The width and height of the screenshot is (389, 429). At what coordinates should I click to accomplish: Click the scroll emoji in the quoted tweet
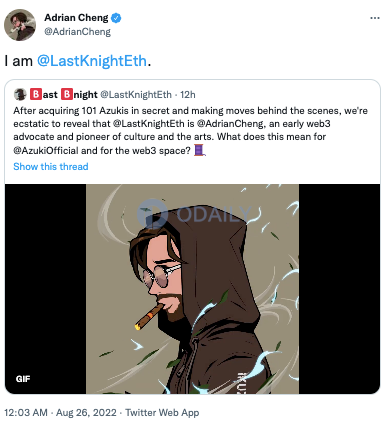coord(199,150)
